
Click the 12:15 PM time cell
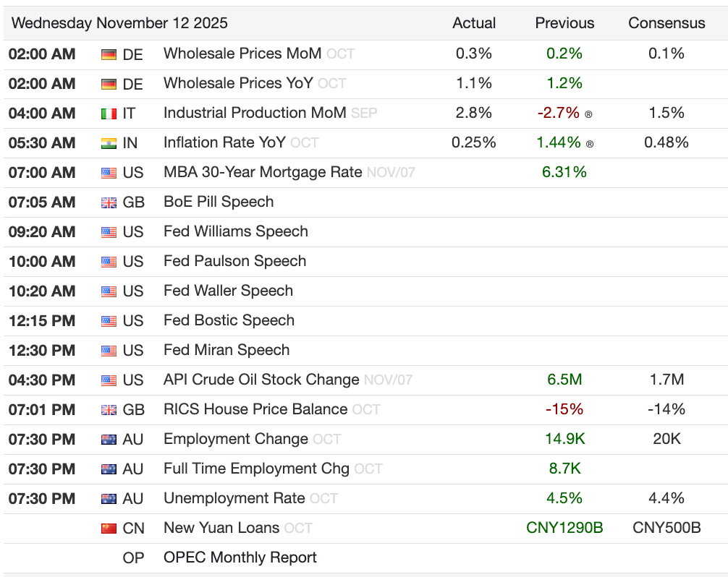point(42,321)
